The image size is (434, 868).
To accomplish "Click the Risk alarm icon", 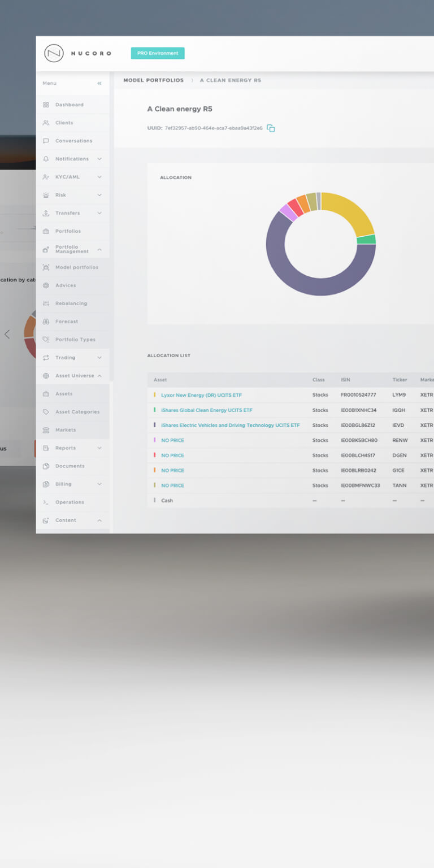I will pyautogui.click(x=46, y=196).
